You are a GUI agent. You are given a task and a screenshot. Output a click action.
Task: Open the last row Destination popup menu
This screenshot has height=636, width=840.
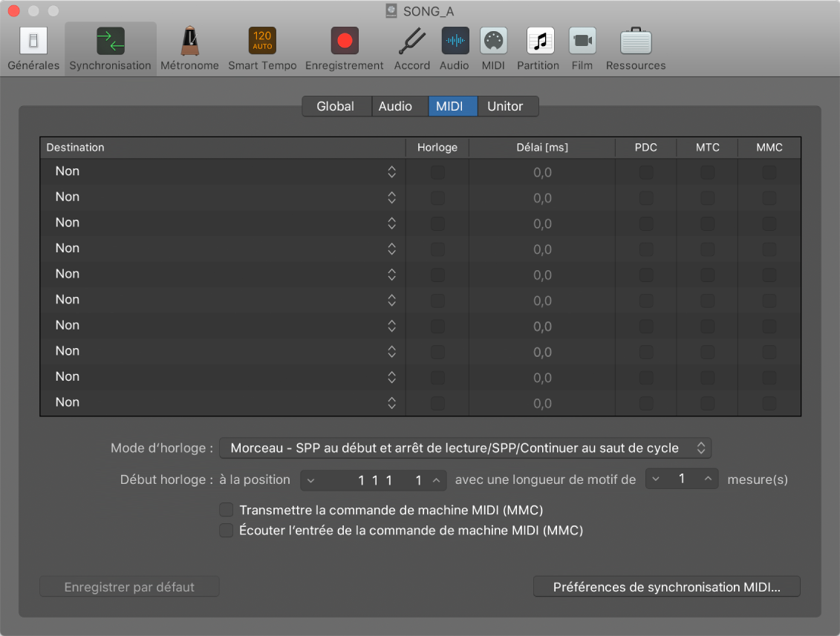(x=223, y=403)
